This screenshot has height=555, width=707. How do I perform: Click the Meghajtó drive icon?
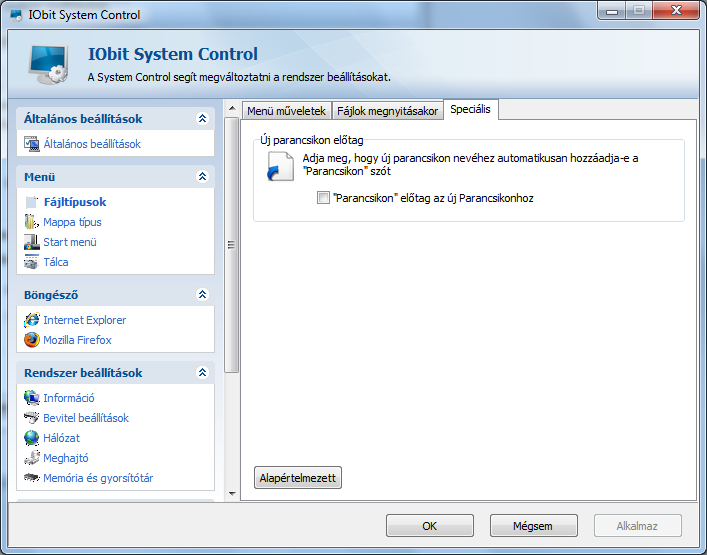pyautogui.click(x=32, y=458)
